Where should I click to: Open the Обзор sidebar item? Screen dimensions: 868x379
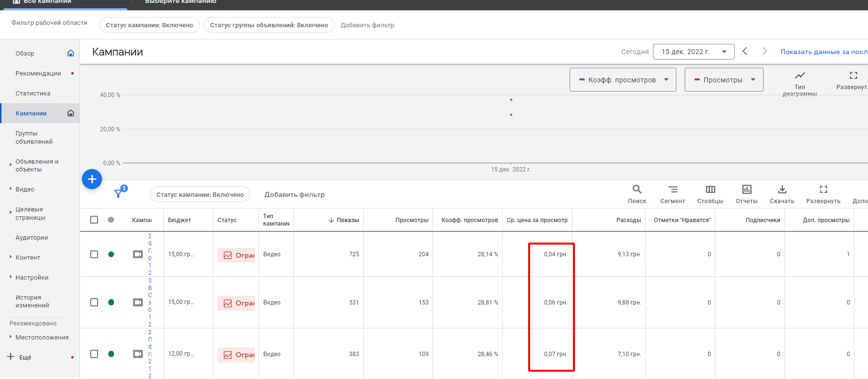[25, 54]
